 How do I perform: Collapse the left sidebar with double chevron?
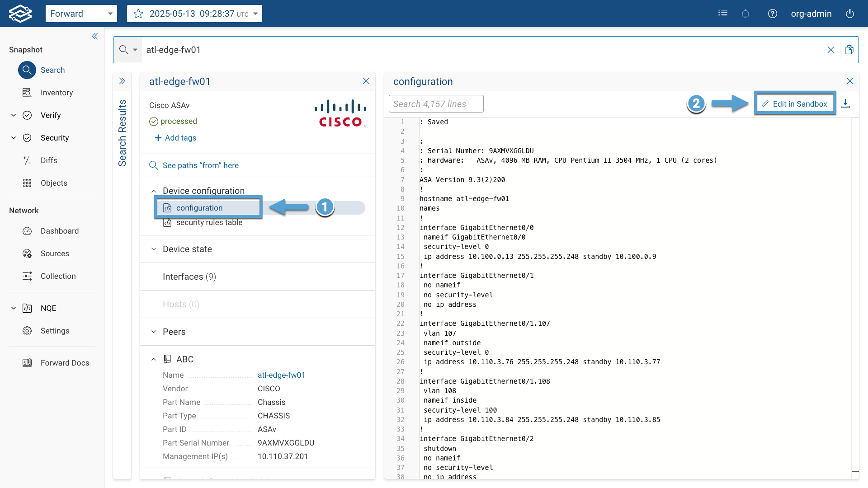point(95,36)
